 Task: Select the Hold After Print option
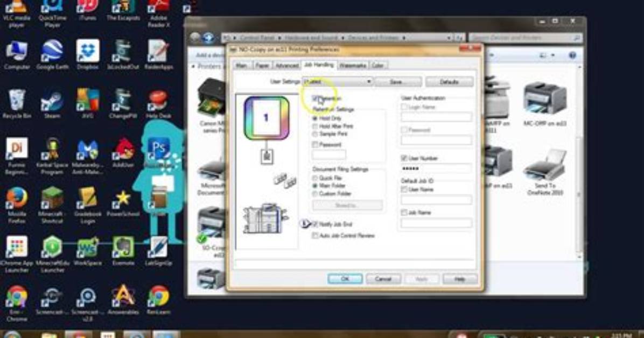(x=315, y=126)
